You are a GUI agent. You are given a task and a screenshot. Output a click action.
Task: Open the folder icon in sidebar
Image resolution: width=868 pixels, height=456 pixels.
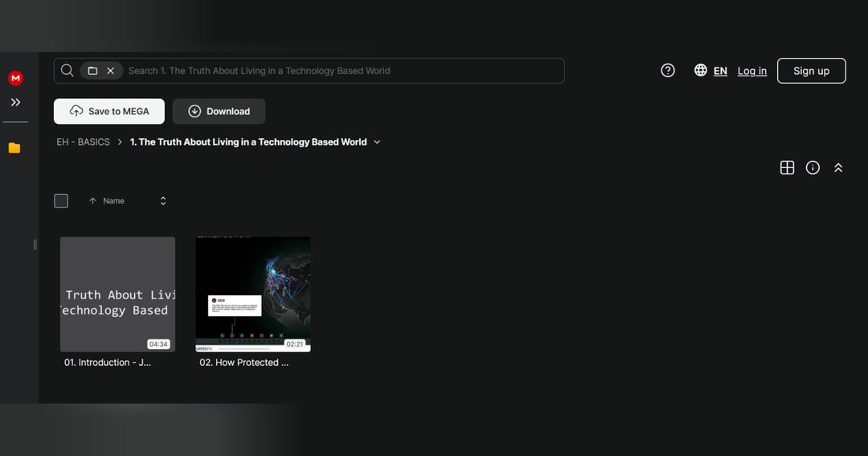(14, 148)
